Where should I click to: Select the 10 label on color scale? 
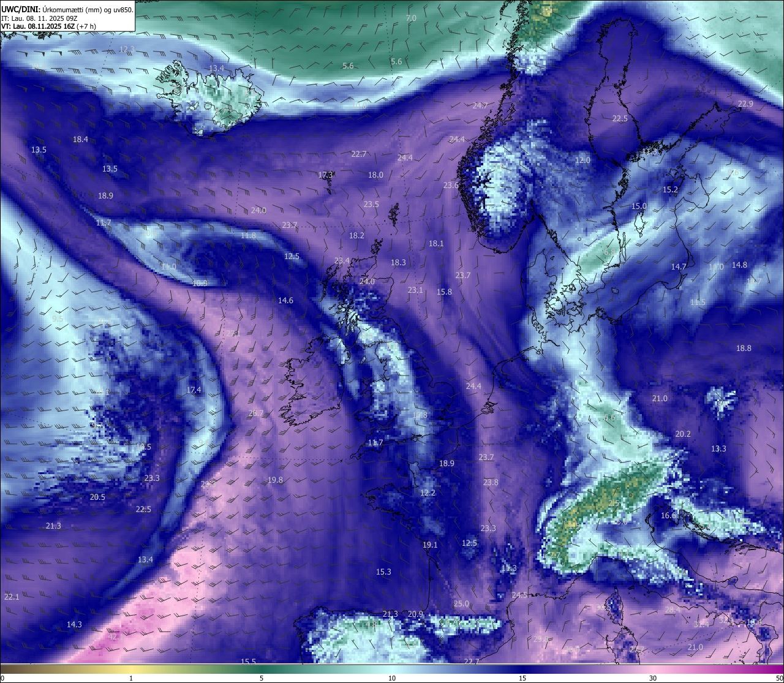pyautogui.click(x=392, y=678)
